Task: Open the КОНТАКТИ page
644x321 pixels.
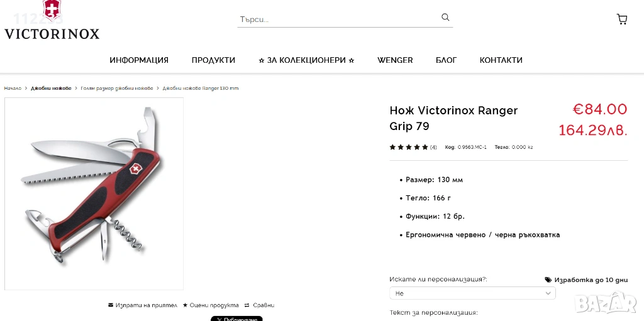Action: [x=501, y=60]
